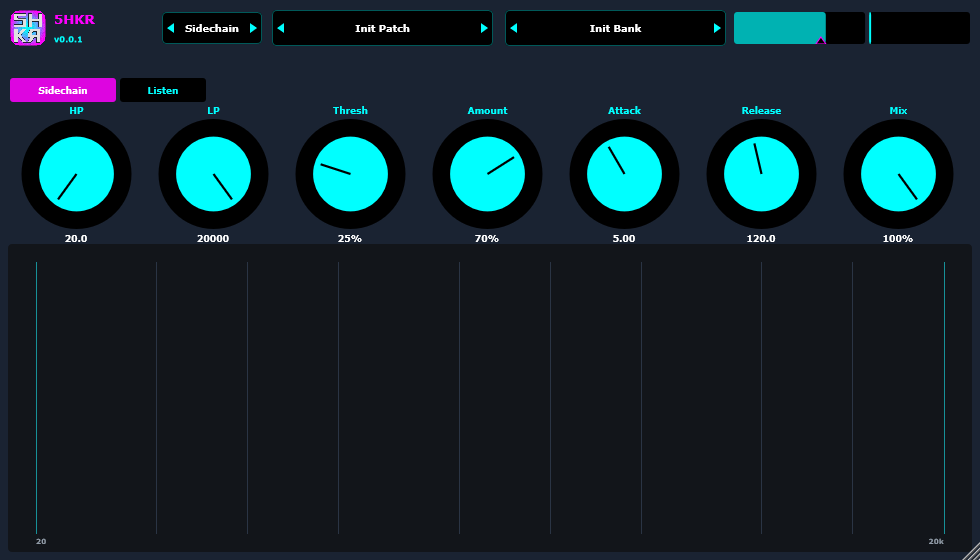
Task: Click the Amount knob
Action: pyautogui.click(x=488, y=174)
